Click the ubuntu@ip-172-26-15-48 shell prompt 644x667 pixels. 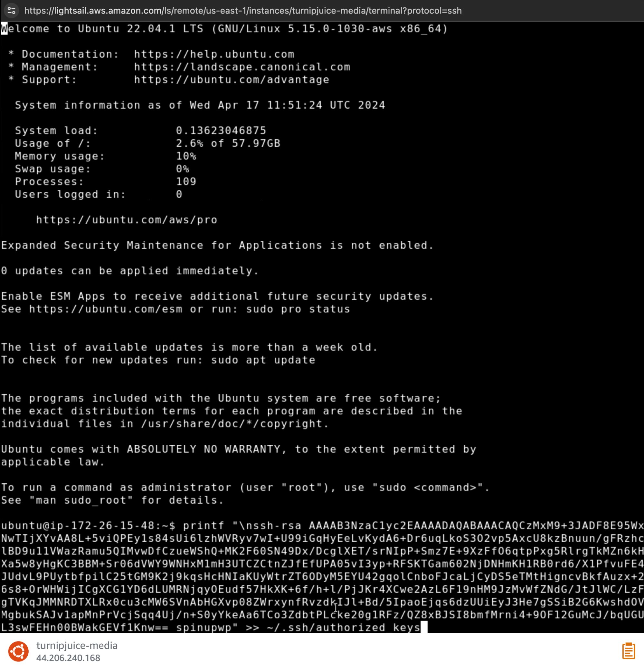88,526
